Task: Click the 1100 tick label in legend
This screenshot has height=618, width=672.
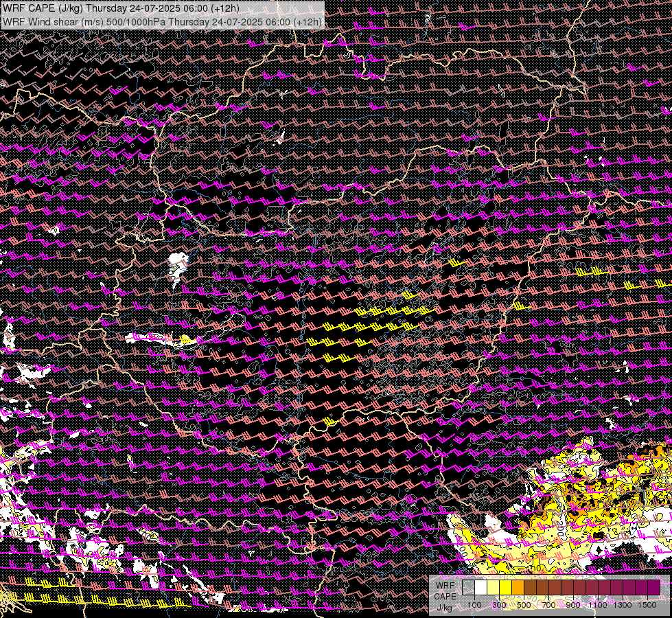Action: (x=598, y=605)
